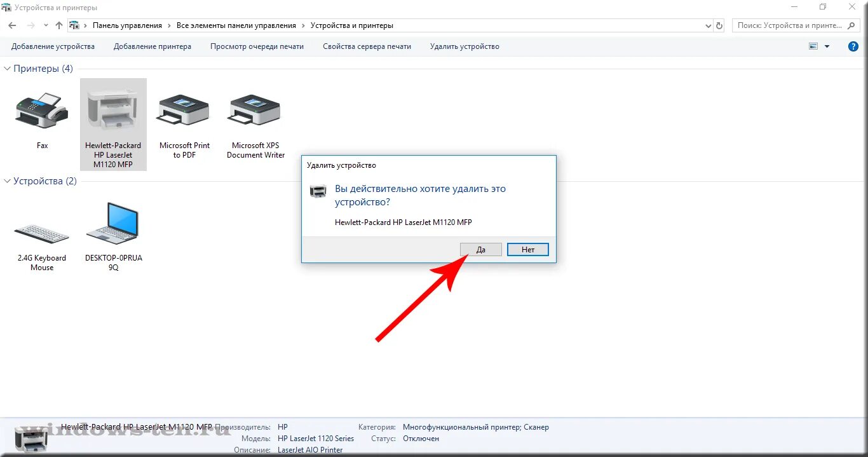Click the Принтеры (4) group label
Image resolution: width=868 pixels, height=457 pixels.
point(43,68)
